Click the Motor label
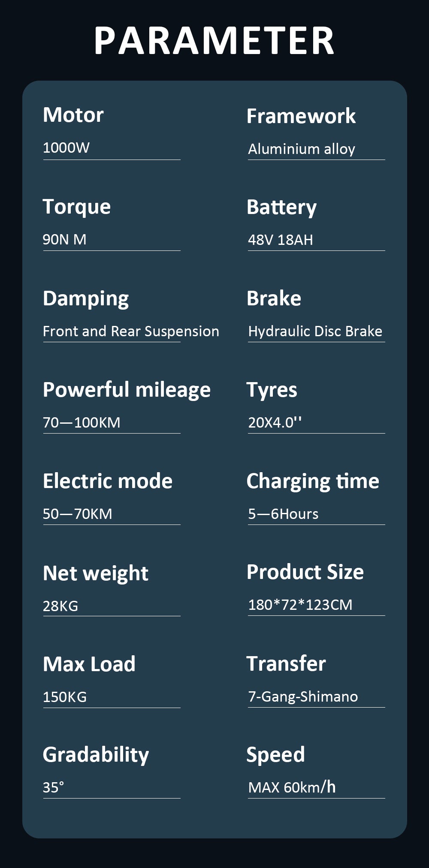Viewport: 429px width, 868px height. coord(73,115)
